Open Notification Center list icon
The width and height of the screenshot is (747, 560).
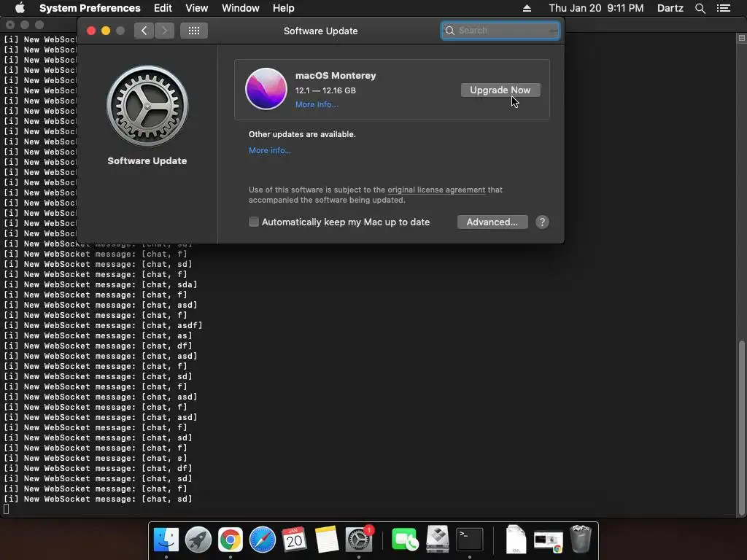tap(724, 8)
